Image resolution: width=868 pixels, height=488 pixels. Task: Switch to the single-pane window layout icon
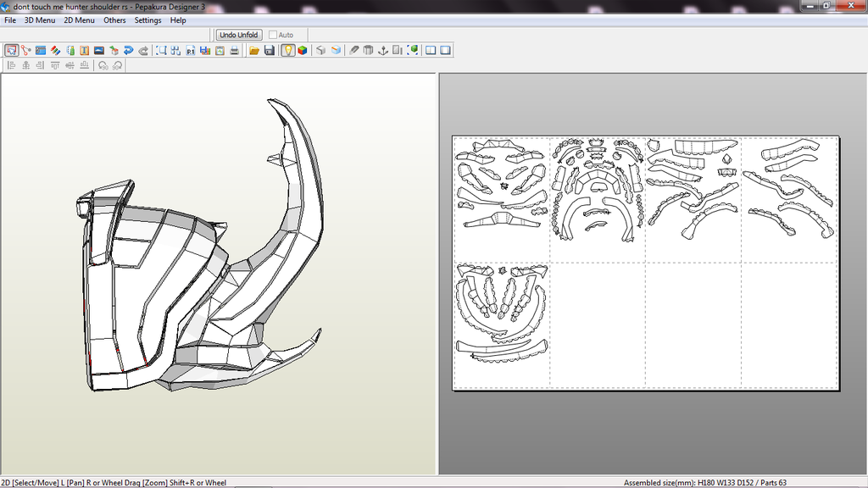(x=445, y=50)
